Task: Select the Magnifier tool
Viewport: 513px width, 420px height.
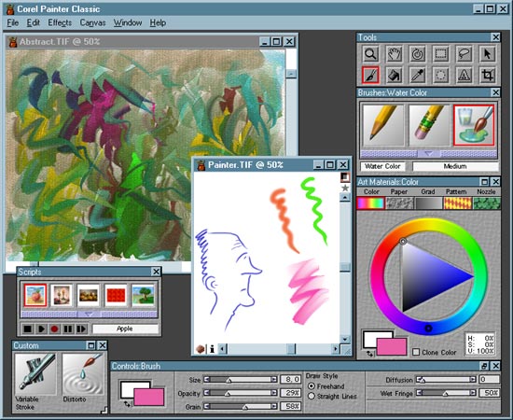Action: [x=370, y=54]
